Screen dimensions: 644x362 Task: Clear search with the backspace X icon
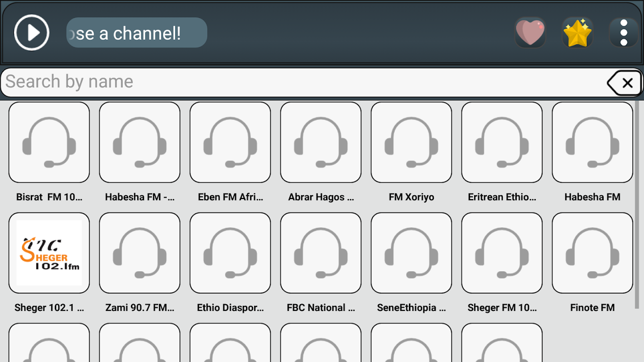[x=625, y=83]
